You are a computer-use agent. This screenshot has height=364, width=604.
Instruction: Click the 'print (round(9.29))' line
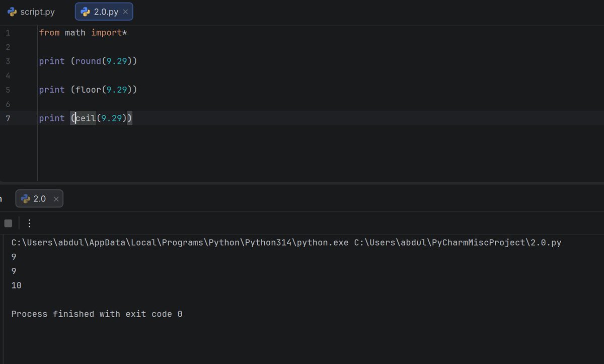[88, 61]
